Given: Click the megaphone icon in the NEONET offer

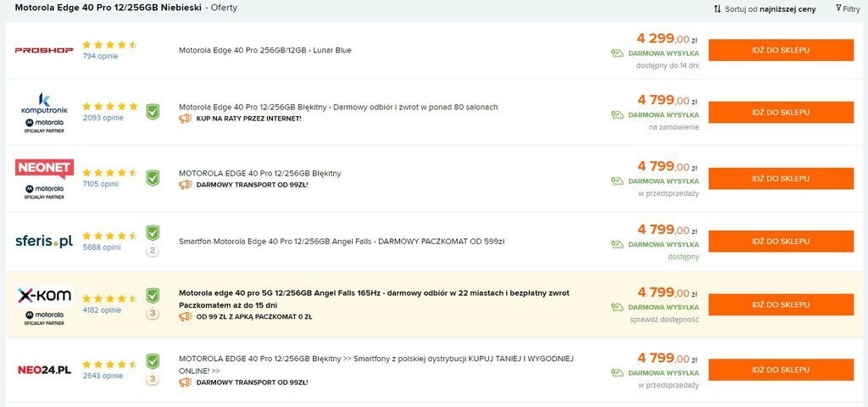Looking at the screenshot, I should point(186,184).
